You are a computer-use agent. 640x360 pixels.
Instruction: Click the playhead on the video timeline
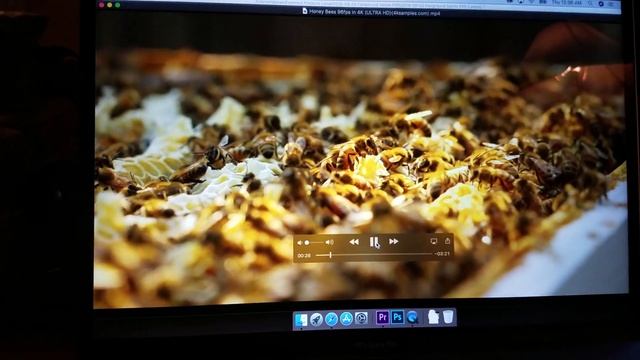click(x=330, y=255)
